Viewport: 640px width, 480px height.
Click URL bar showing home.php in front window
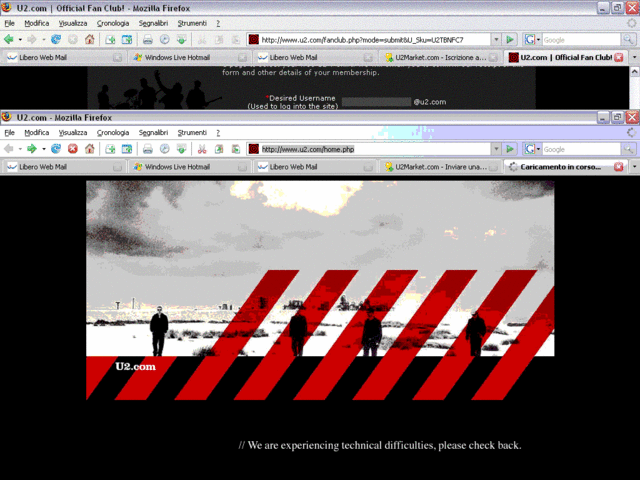(375, 149)
